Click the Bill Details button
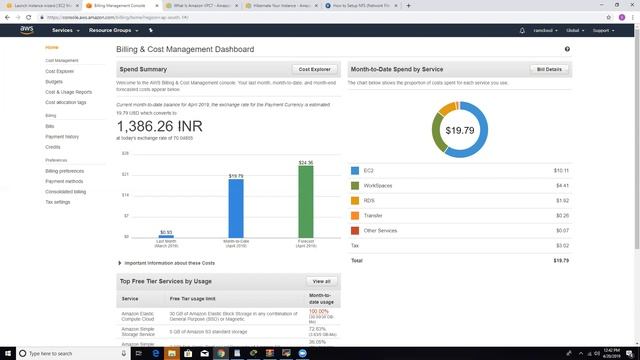Image resolution: width=640 pixels, height=360 pixels. pos(549,69)
